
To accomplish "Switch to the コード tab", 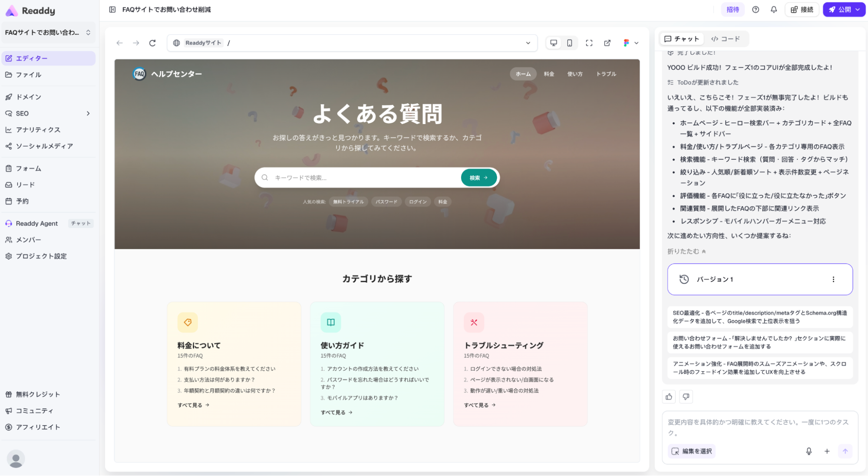I will 725,39.
